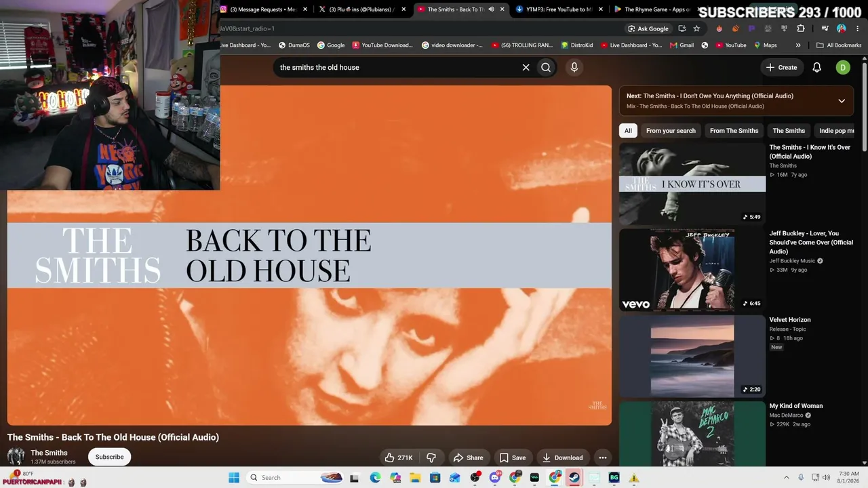868x488 pixels.
Task: Open OBS Studio from the taskbar
Action: pos(475,478)
